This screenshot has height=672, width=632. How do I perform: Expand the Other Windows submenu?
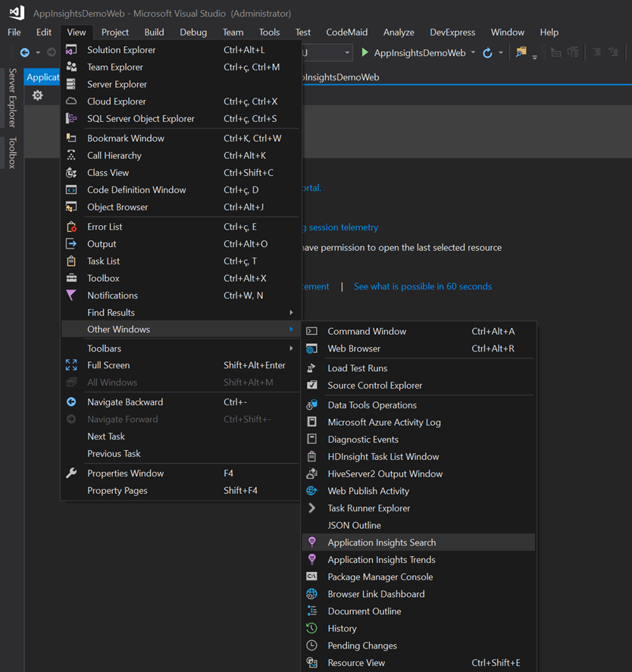(180, 329)
